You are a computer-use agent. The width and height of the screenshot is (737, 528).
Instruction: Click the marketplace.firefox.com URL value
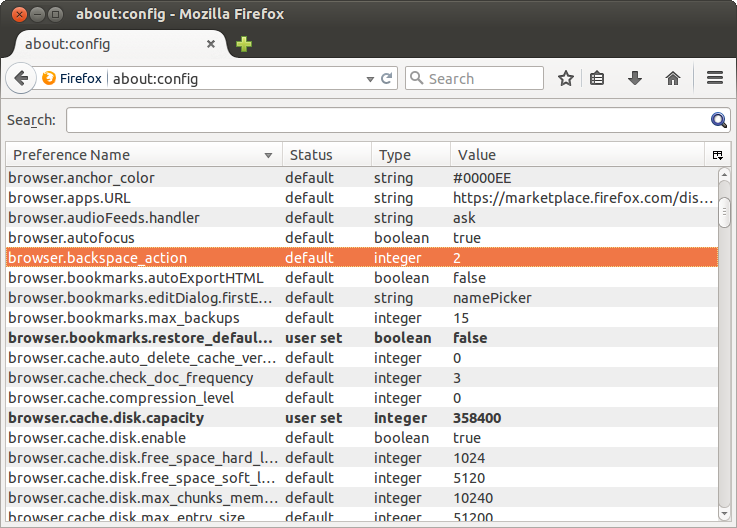click(x=583, y=198)
